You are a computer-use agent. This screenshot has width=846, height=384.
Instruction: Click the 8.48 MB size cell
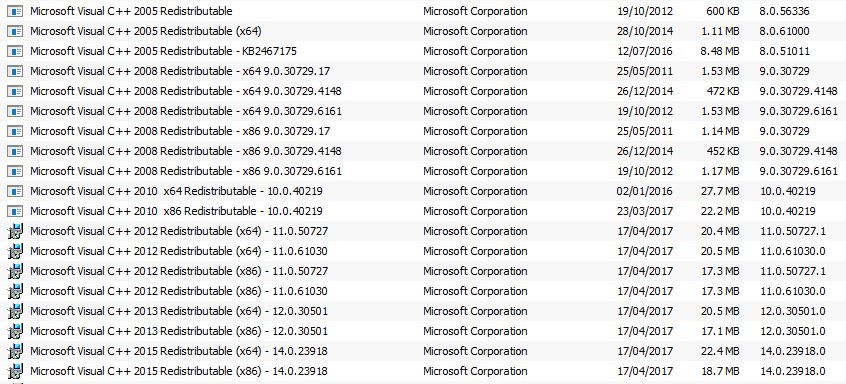(x=721, y=51)
